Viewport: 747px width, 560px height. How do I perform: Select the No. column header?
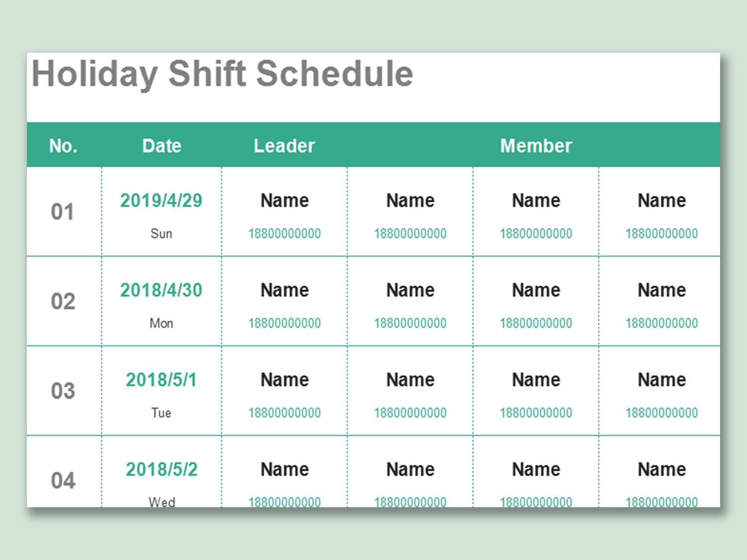pos(63,146)
